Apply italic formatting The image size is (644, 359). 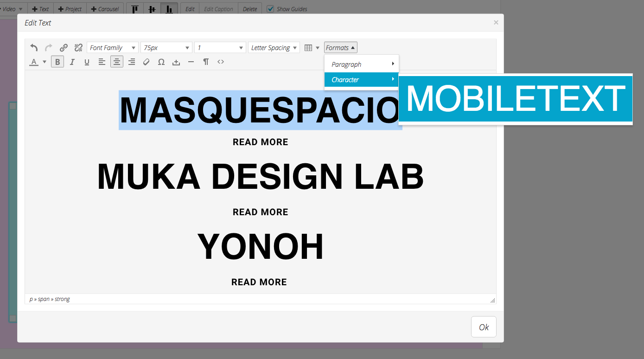coord(72,61)
